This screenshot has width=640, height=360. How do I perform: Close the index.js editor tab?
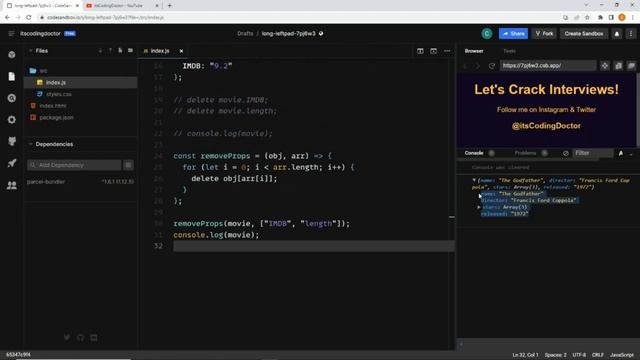click(181, 51)
